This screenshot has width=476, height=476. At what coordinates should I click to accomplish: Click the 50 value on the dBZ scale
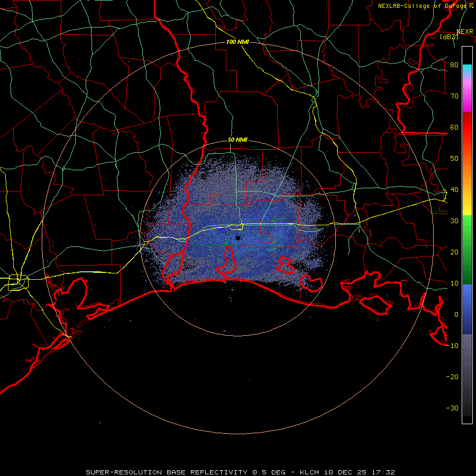click(x=454, y=159)
